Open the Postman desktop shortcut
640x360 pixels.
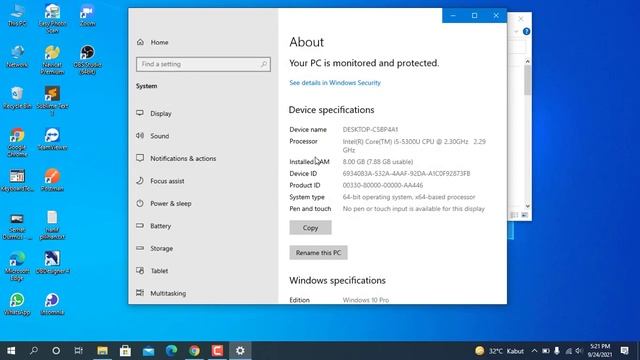[x=52, y=180]
